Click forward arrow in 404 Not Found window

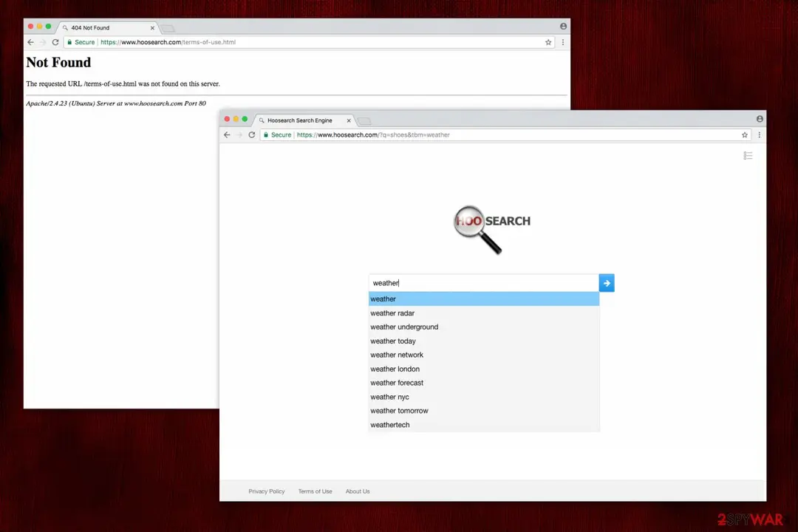[x=43, y=42]
